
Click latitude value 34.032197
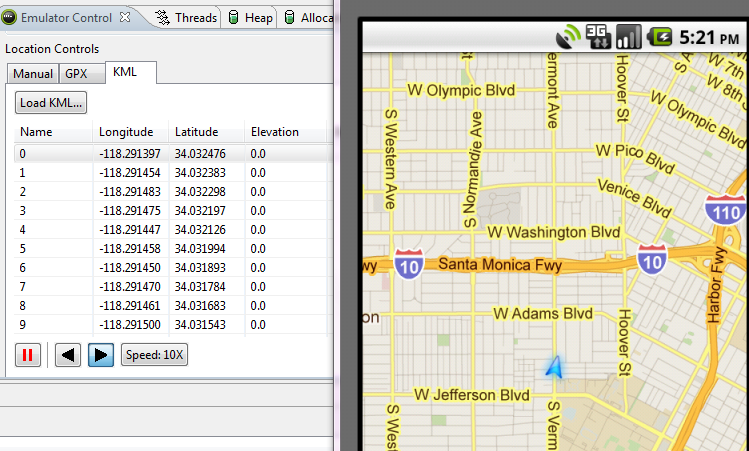click(200, 211)
